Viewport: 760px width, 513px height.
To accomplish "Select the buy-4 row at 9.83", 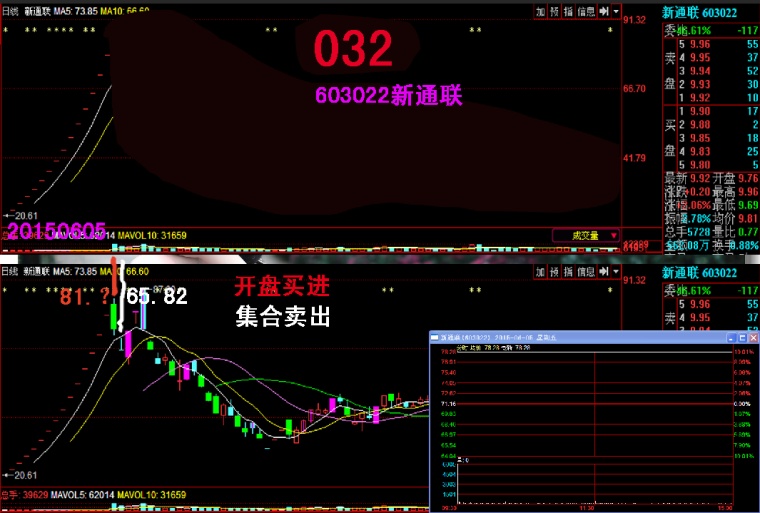I will [x=718, y=151].
